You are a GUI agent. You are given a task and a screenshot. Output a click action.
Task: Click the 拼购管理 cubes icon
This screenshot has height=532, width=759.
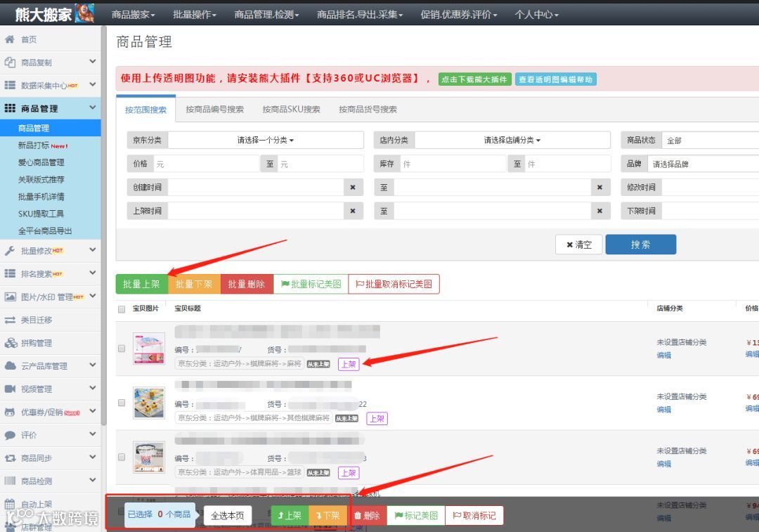[11, 343]
